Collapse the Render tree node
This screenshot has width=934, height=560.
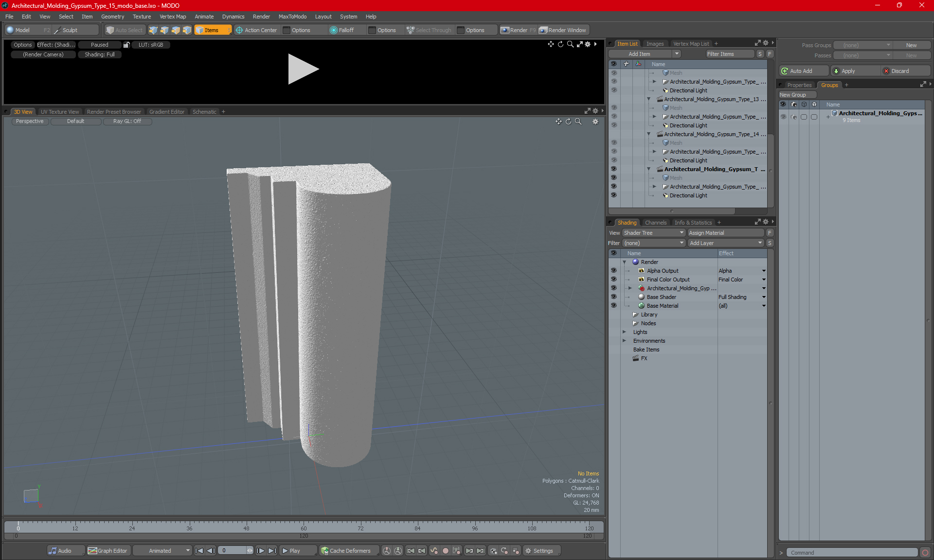[x=625, y=262]
